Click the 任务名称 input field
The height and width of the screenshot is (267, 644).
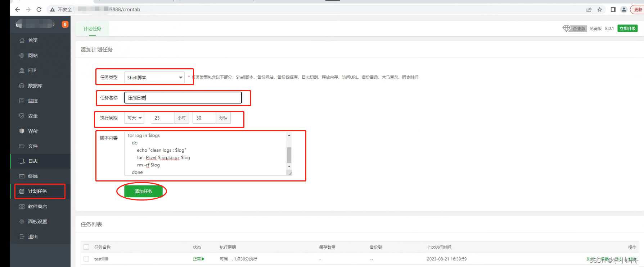click(183, 97)
